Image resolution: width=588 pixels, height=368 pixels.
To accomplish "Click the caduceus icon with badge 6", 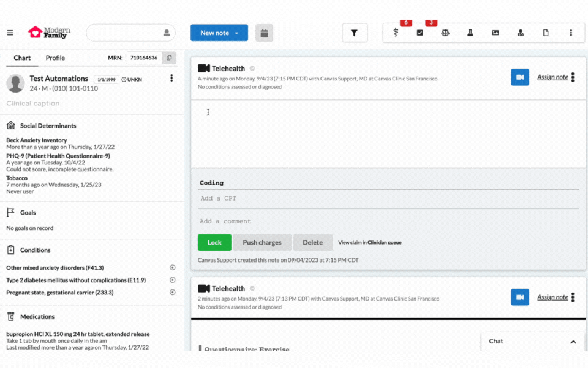I will pyautogui.click(x=396, y=33).
